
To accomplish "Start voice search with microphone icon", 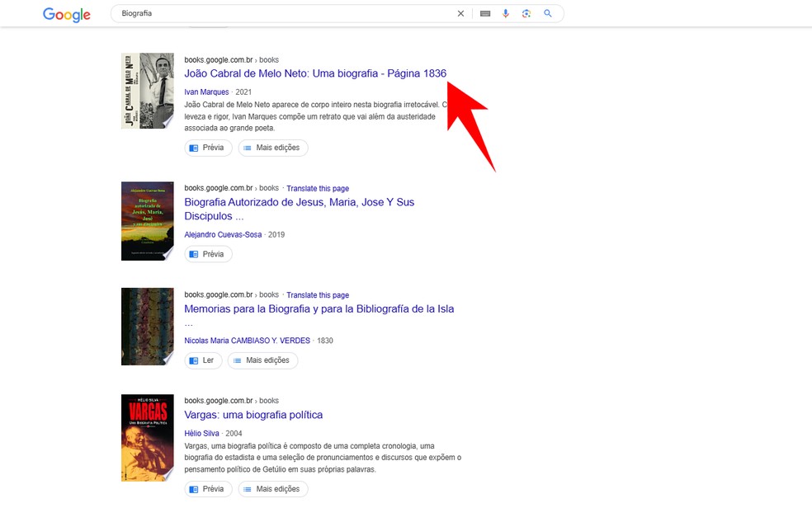I will click(x=505, y=13).
